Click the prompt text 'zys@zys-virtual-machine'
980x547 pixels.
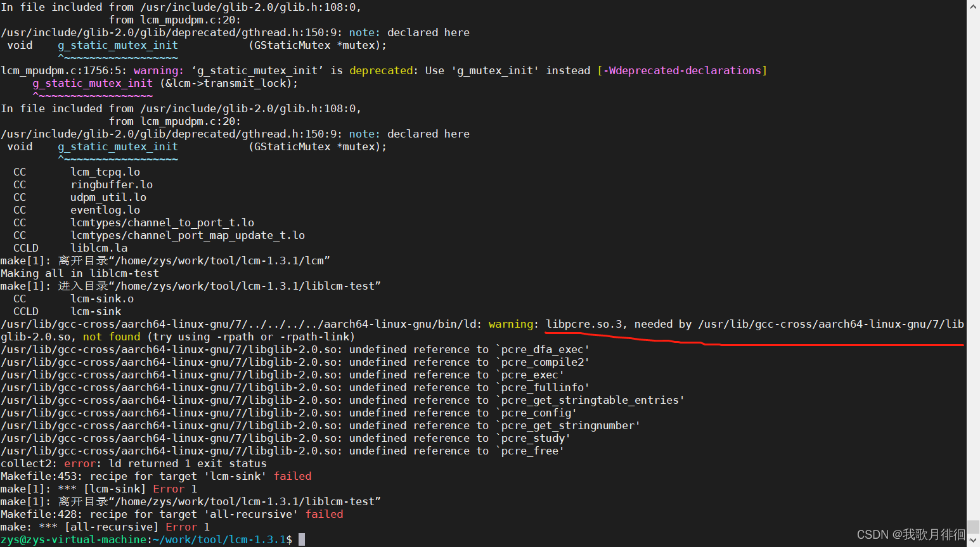tap(74, 539)
